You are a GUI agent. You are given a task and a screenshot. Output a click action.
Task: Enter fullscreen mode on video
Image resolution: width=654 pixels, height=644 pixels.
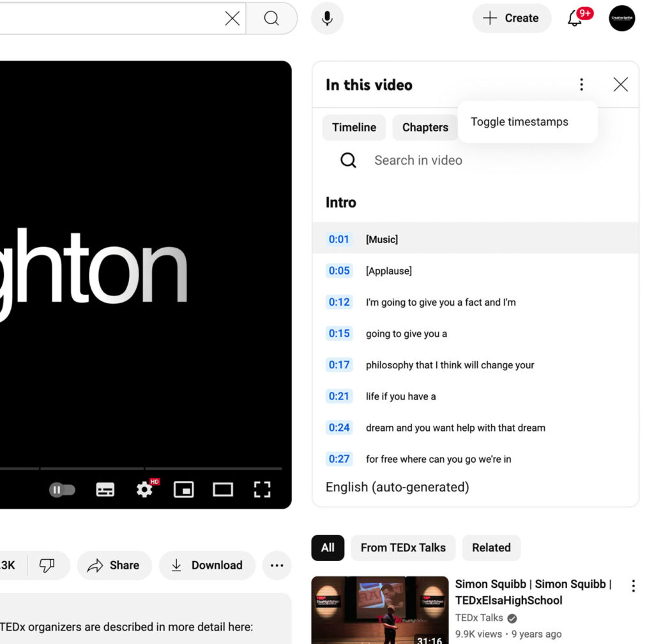click(262, 490)
